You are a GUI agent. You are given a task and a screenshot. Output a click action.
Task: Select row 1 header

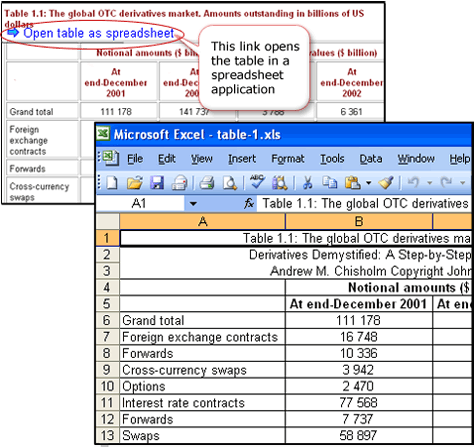click(108, 238)
